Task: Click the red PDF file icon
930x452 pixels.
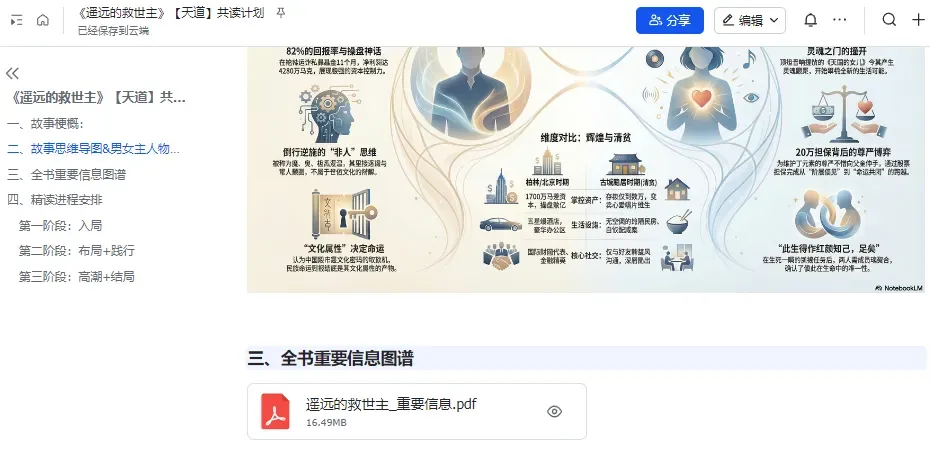Action: [275, 411]
